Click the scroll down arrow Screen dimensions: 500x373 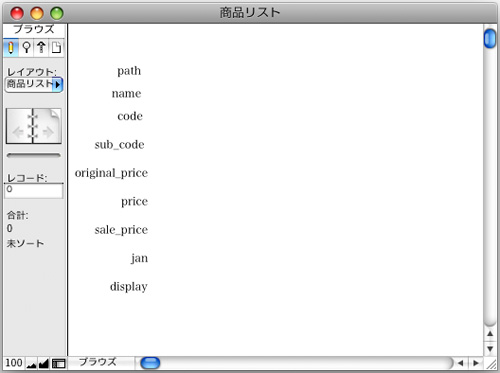pos(490,349)
